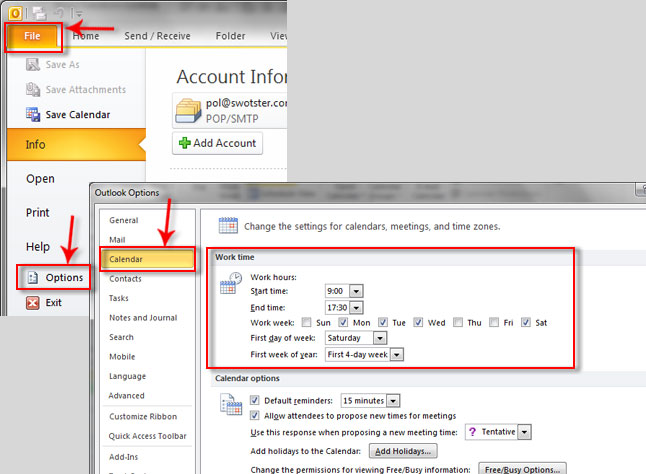The height and width of the screenshot is (474, 646).
Task: Select Info in the File menu
Action: tap(76, 145)
